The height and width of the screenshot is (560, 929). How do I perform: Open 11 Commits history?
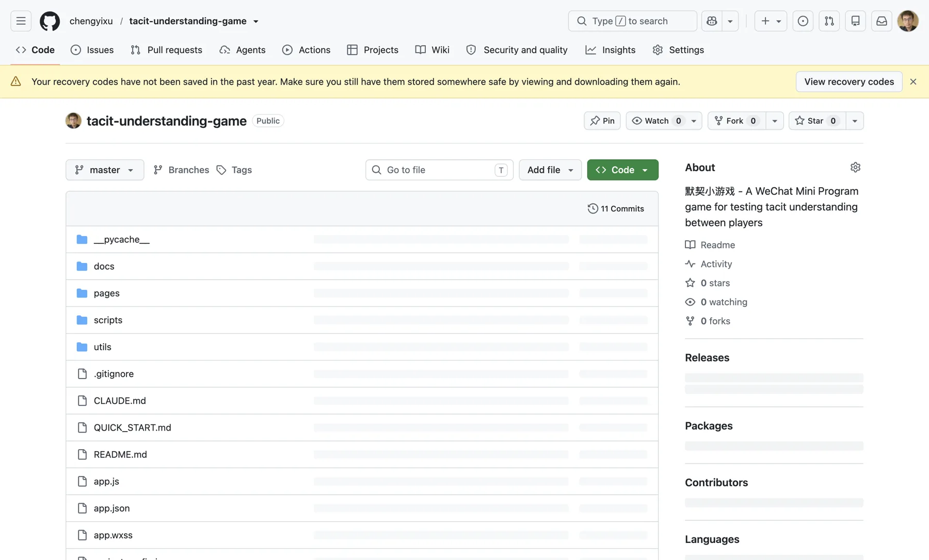(x=616, y=208)
